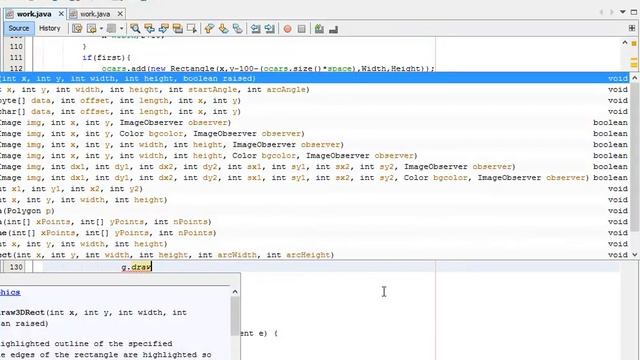
Task: Stop Macro Recording with square icon
Action: pos(301,29)
